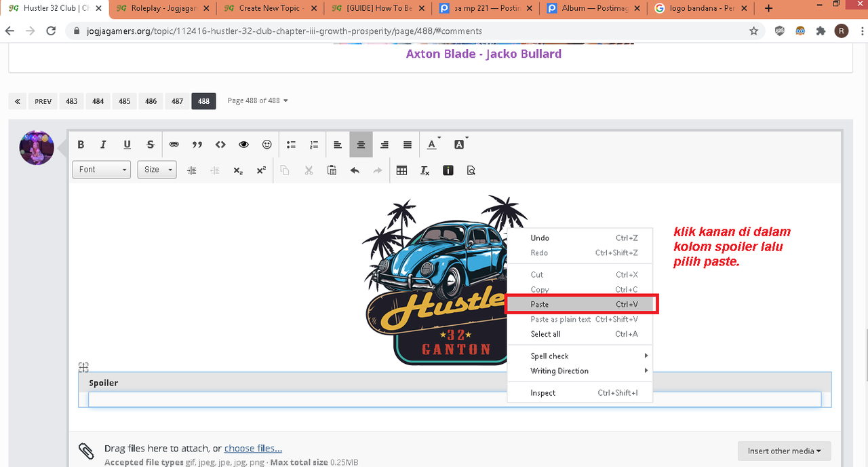Increase indent in editor
The height and width of the screenshot is (467, 868).
[x=192, y=170]
